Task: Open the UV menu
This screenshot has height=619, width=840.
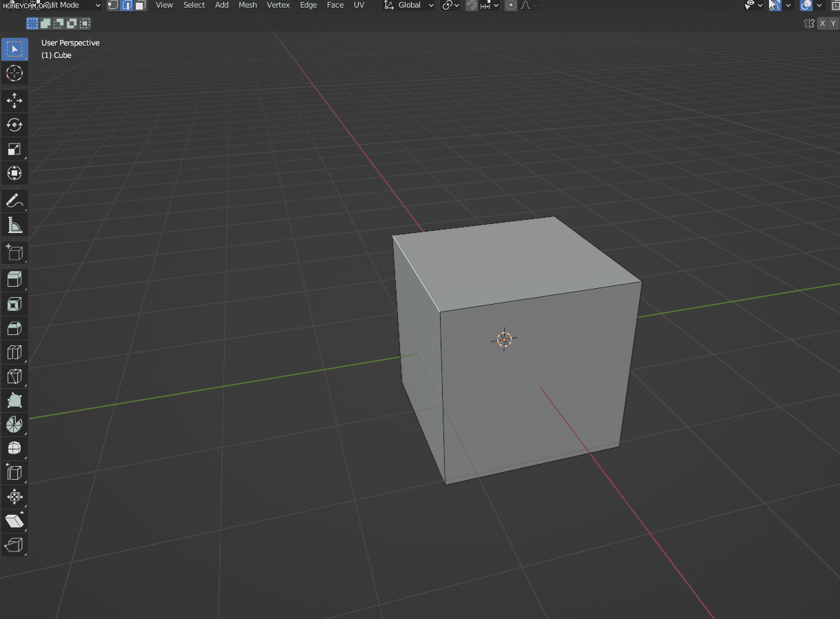Action: [359, 6]
